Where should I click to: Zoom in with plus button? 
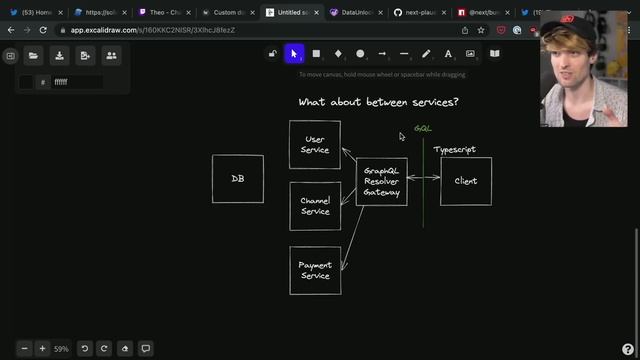(x=42, y=349)
